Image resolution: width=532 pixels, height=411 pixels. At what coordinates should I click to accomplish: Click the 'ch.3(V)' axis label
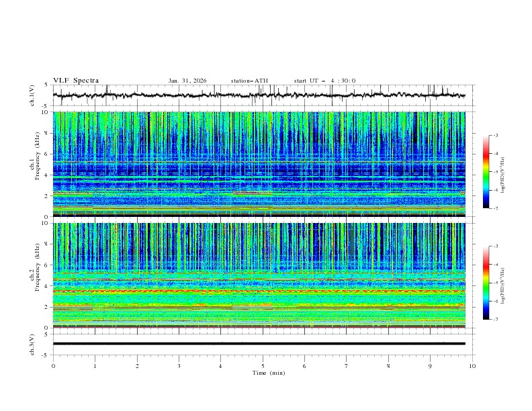click(32, 345)
